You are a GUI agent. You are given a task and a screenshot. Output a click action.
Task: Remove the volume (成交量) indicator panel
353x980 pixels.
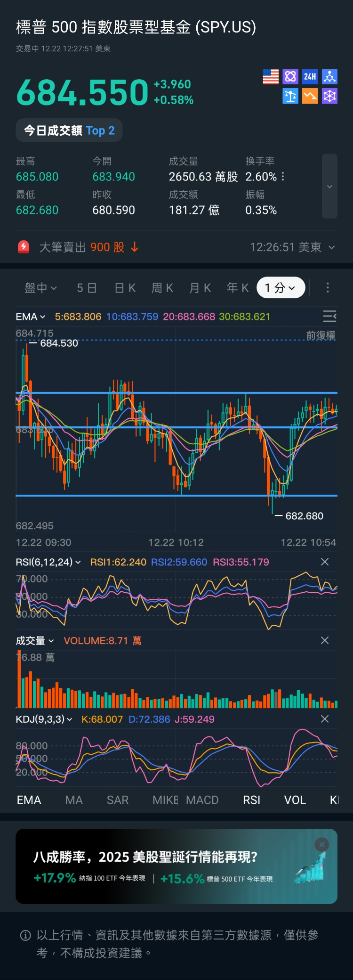tap(324, 640)
